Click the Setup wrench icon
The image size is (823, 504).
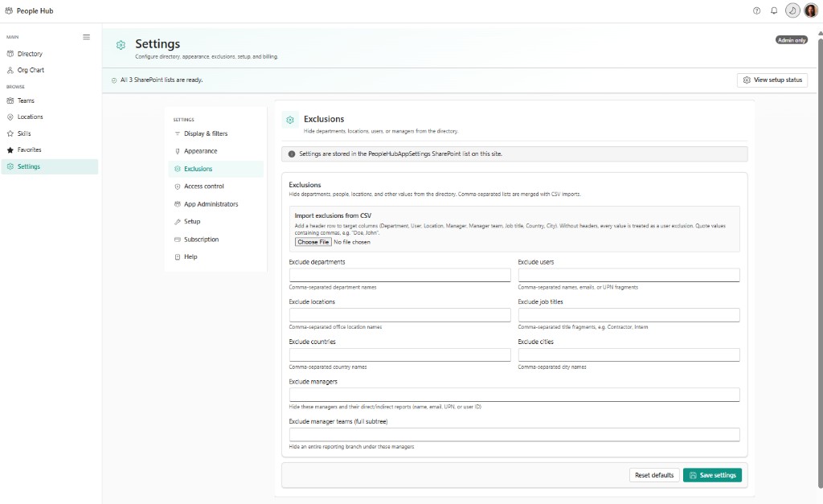pos(178,222)
